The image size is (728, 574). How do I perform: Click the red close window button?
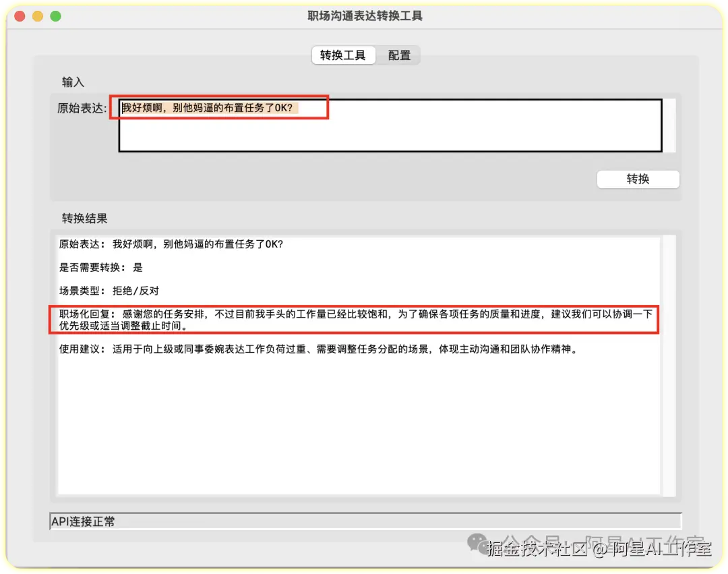(x=20, y=16)
